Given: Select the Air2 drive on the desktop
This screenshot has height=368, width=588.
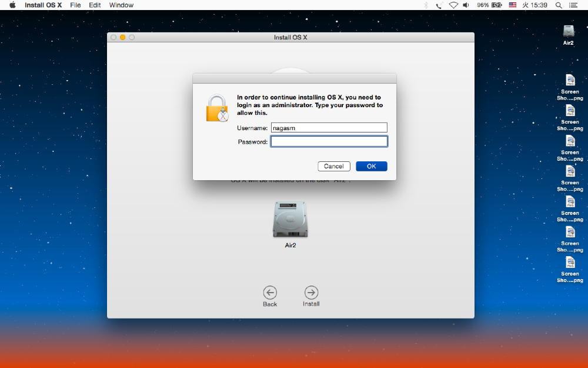Looking at the screenshot, I should click(x=568, y=35).
